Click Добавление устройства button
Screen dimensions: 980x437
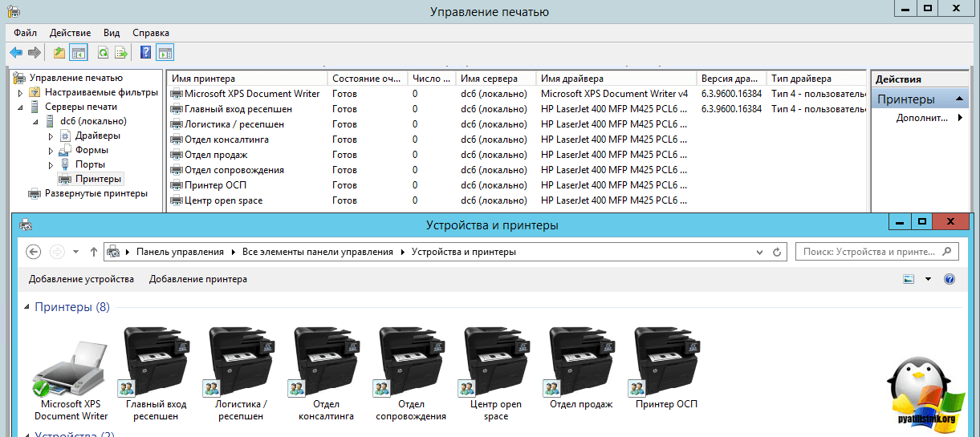pos(81,279)
